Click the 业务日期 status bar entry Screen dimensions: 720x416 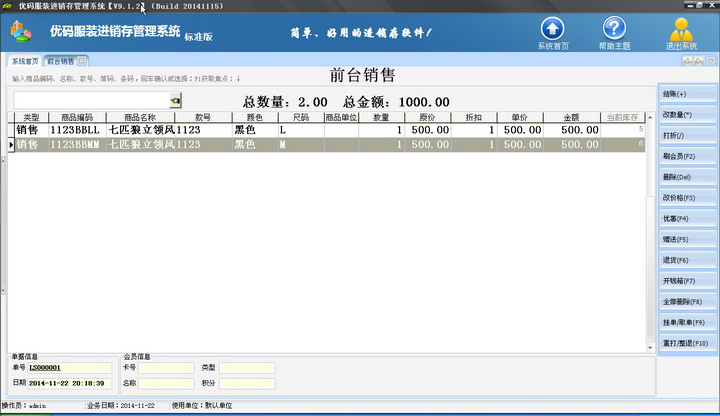(121, 406)
